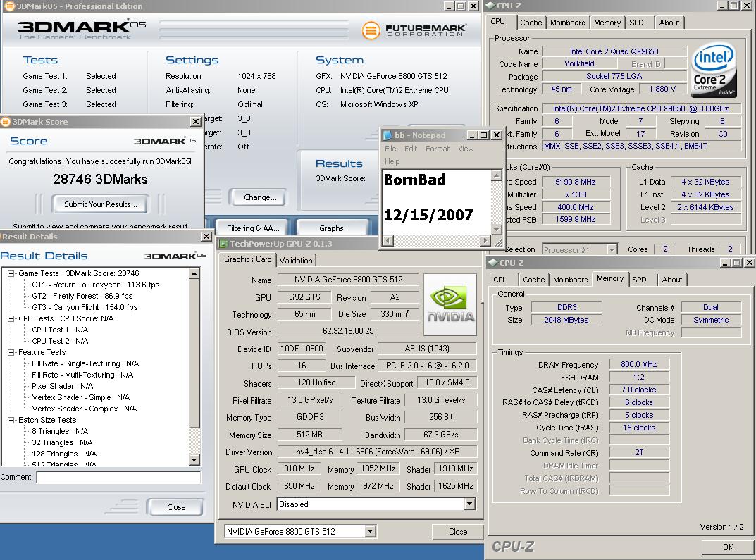Click Notepad horizontal scrollbar left arrow
Screen dimensions: 756x560
(388, 240)
